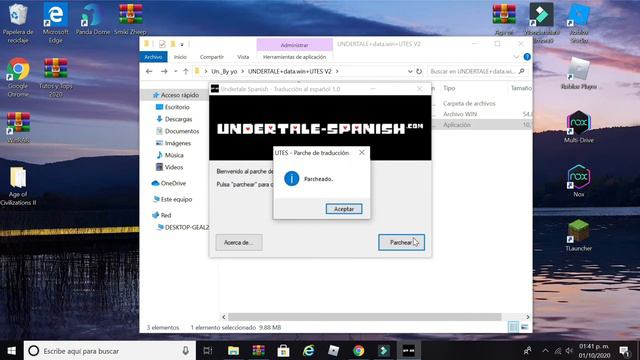Switch to the Inicio ribbon tab
The image size is (640, 360).
[180, 57]
